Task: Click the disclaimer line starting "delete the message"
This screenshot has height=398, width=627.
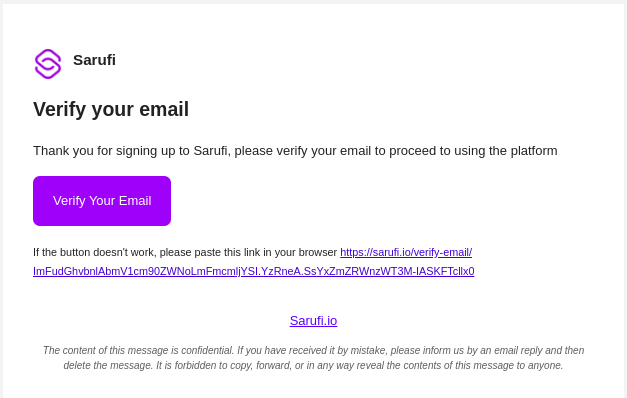Action: pyautogui.click(x=314, y=366)
